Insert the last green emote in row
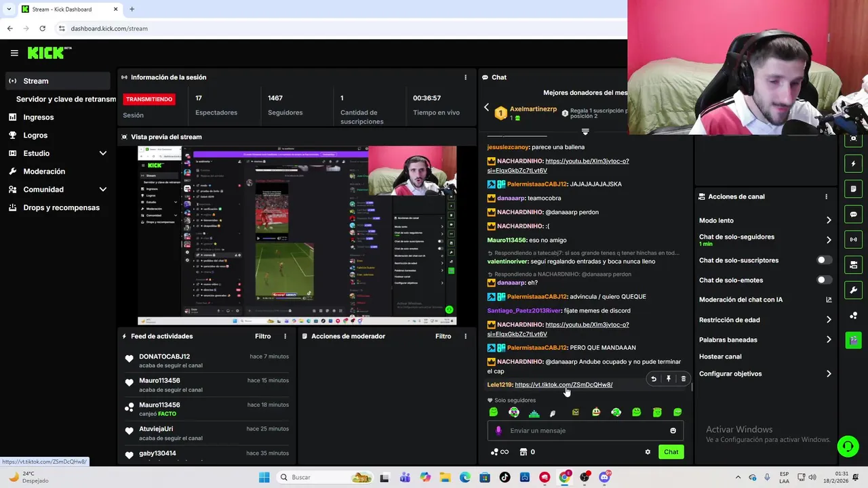Image resolution: width=868 pixels, height=488 pixels. point(677,412)
